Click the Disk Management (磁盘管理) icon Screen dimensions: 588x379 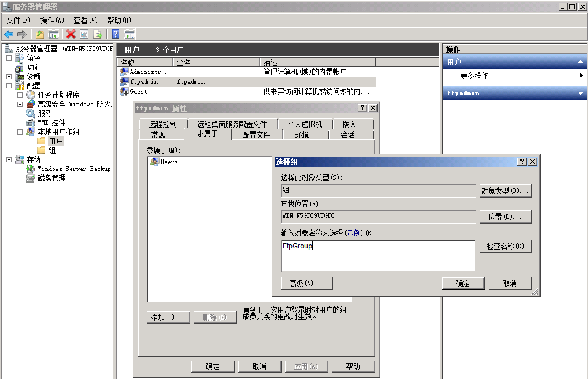pos(31,178)
